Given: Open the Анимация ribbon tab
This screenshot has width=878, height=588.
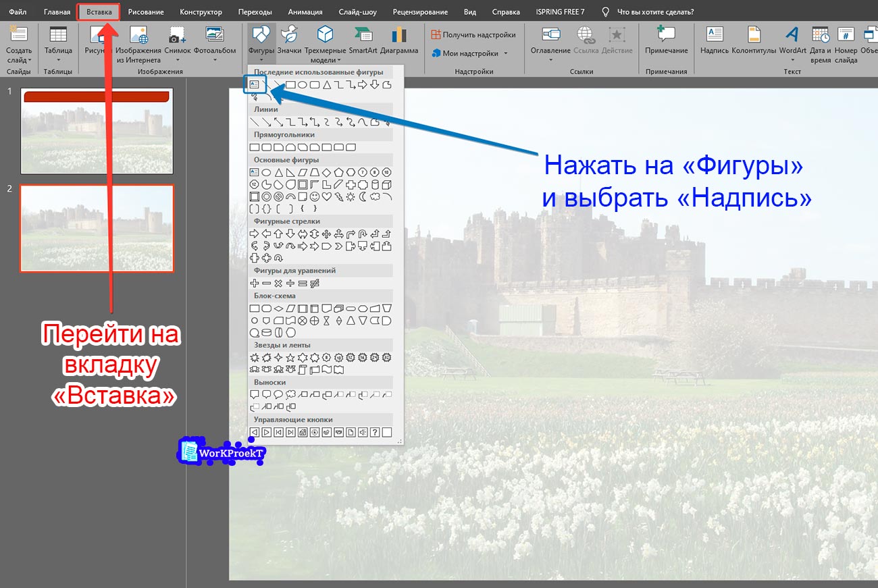Looking at the screenshot, I should [x=305, y=12].
